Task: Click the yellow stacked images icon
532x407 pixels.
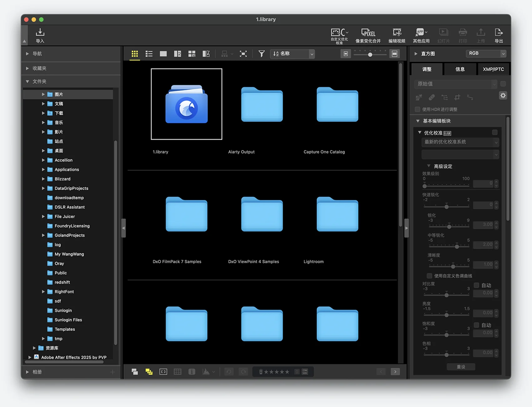Action: (149, 372)
